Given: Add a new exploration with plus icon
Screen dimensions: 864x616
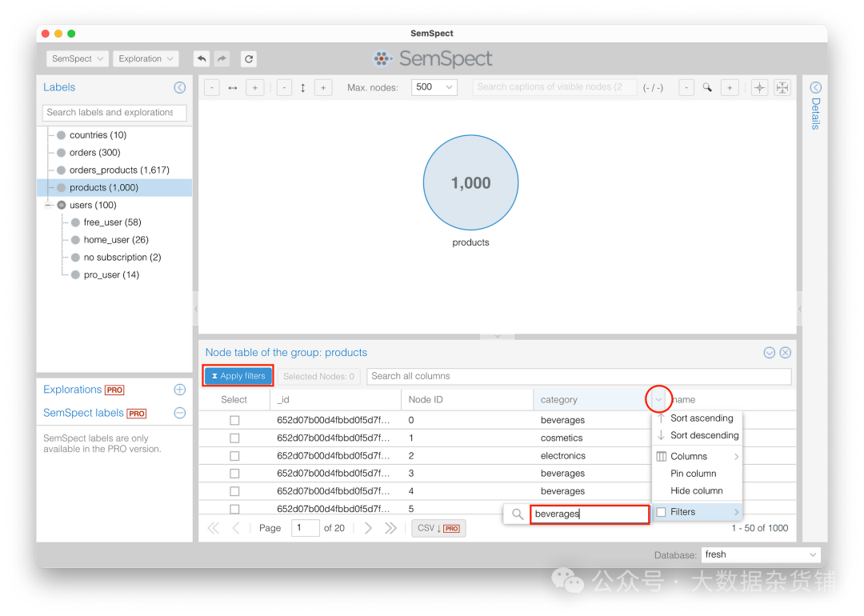Looking at the screenshot, I should [x=180, y=390].
